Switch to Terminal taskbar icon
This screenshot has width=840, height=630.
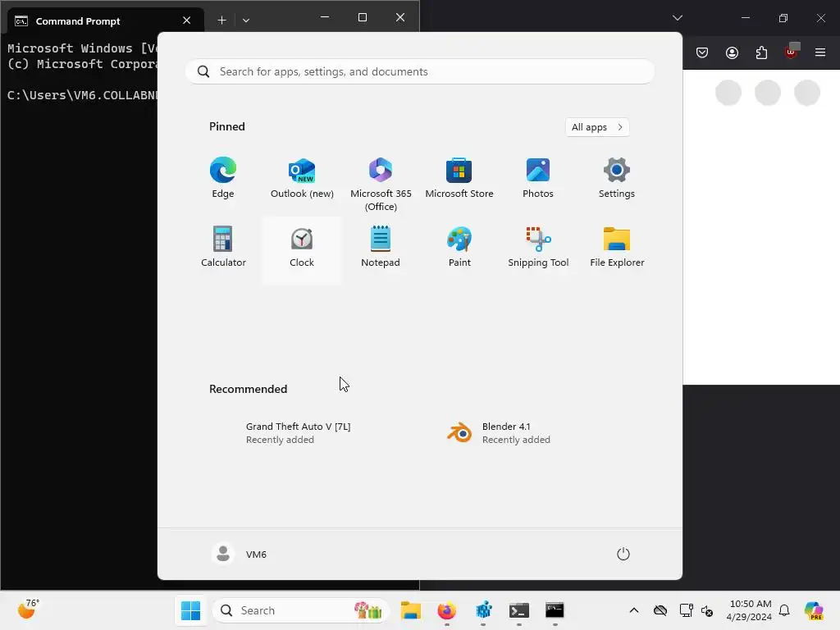point(519,610)
